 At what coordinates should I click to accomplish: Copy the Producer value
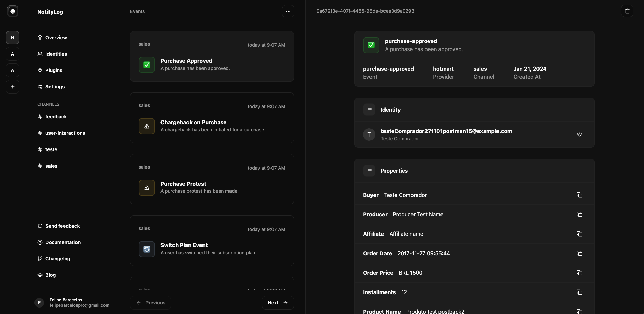(579, 214)
